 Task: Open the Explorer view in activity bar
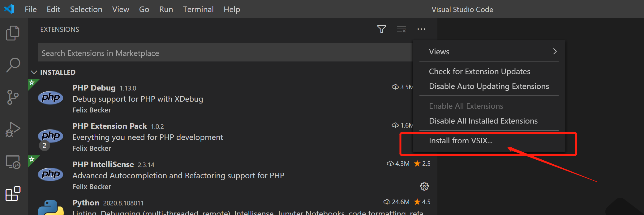[13, 33]
